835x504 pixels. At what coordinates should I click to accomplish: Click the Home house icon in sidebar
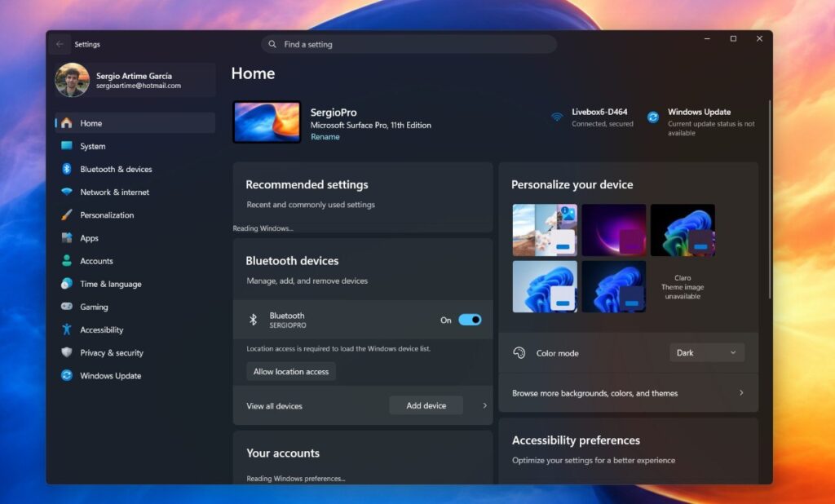pyautogui.click(x=67, y=123)
